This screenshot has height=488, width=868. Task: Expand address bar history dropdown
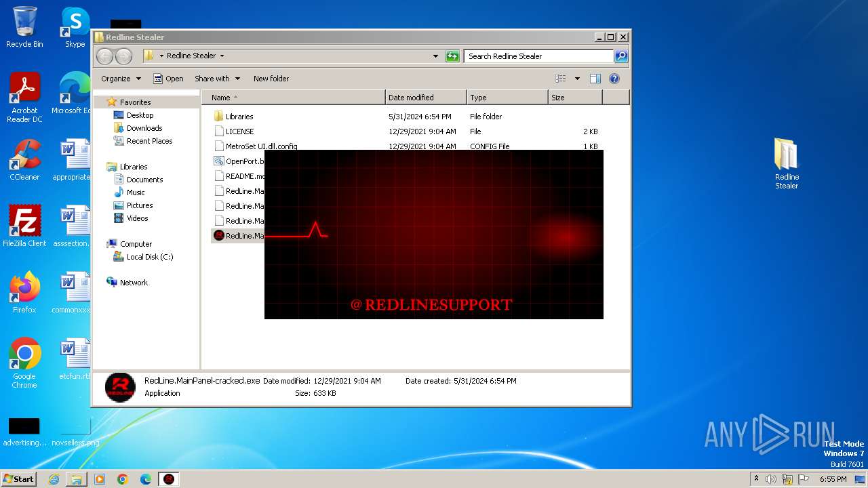[x=435, y=56]
